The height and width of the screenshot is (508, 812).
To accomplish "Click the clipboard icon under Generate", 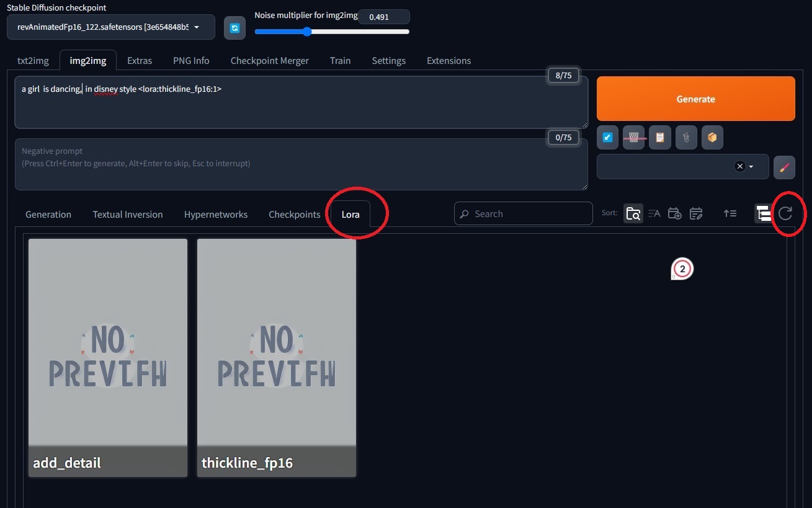I will (660, 138).
